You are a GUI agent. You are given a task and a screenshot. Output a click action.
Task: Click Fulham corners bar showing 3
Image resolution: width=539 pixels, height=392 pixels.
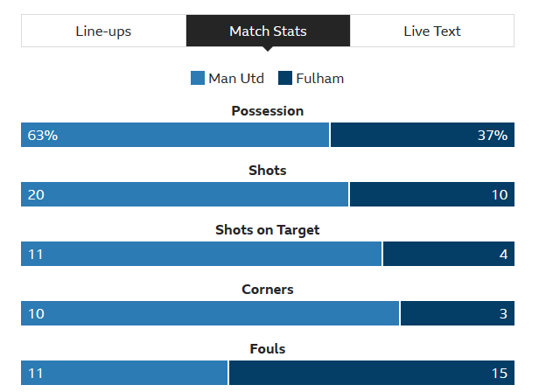point(458,313)
